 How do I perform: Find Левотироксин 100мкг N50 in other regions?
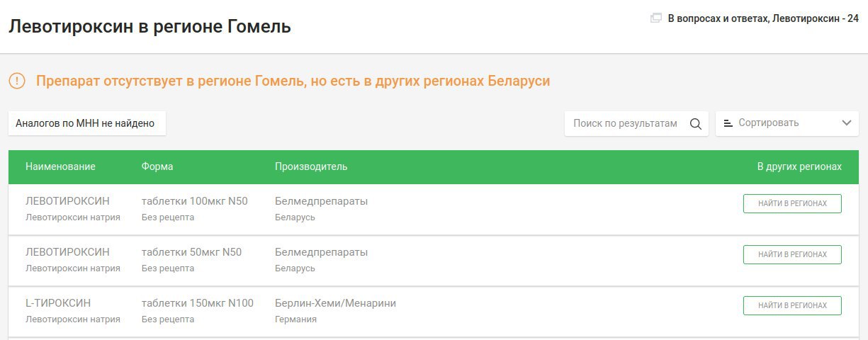792,203
